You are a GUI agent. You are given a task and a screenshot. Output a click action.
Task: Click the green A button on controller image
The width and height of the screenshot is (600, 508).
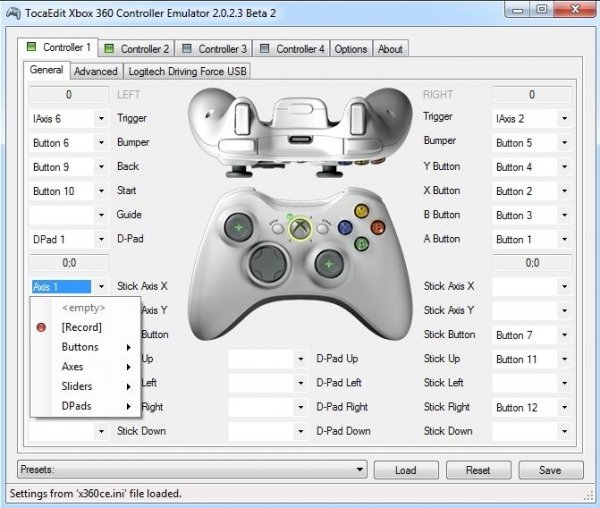362,243
